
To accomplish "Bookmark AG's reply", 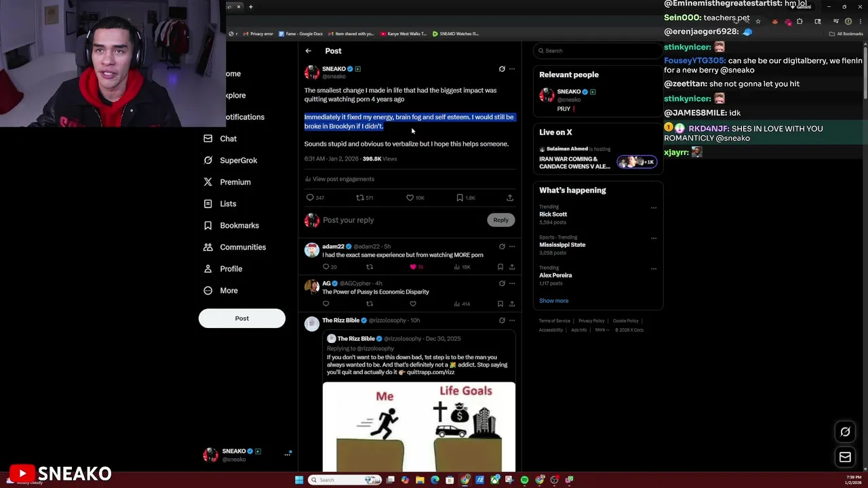I will tap(500, 304).
